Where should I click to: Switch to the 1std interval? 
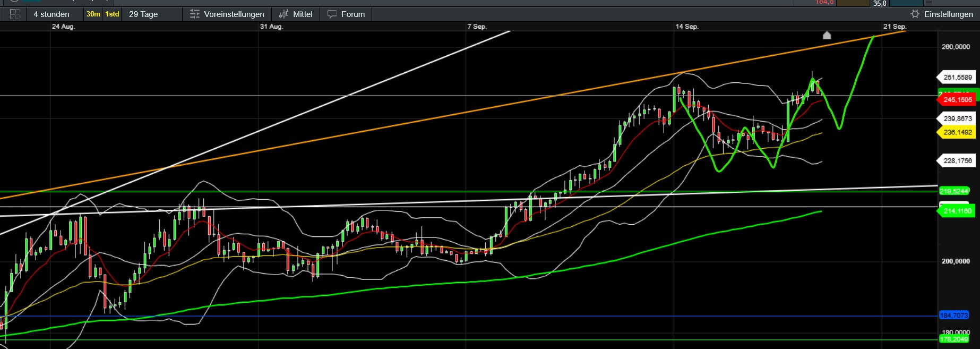point(112,14)
